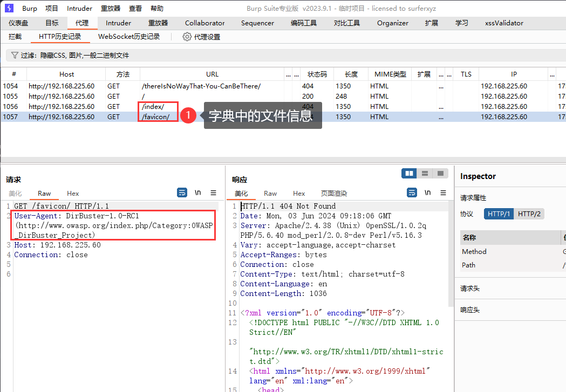Toggle \n non-printable characters in response panel
Image resolution: width=566 pixels, height=392 pixels.
(x=428, y=192)
